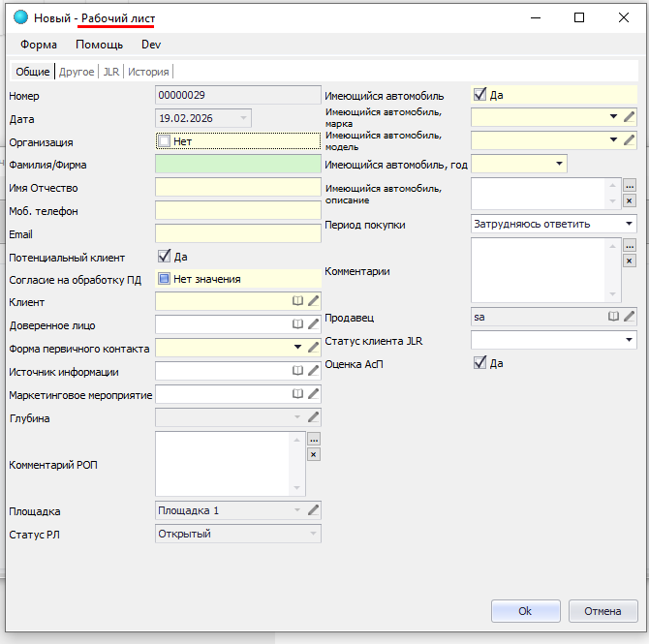This screenshot has height=644, width=649.
Task: Toggle the Имеющийся автомобиль checkbox
Action: tap(479, 95)
